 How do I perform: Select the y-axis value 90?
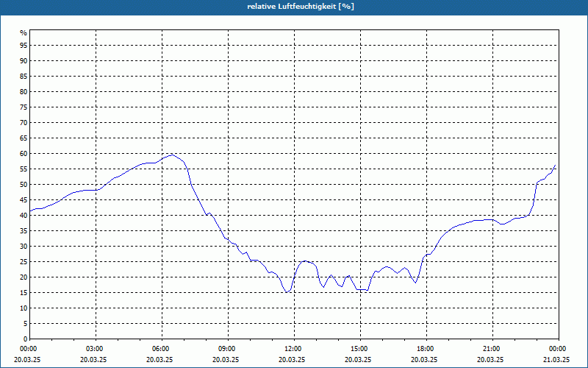pos(24,61)
